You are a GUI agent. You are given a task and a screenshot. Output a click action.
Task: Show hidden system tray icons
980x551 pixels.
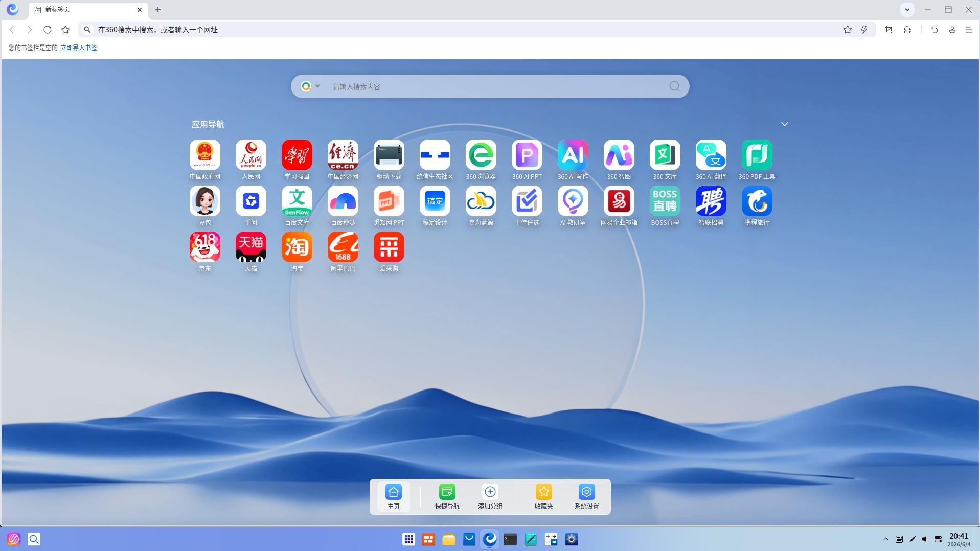pos(886,539)
